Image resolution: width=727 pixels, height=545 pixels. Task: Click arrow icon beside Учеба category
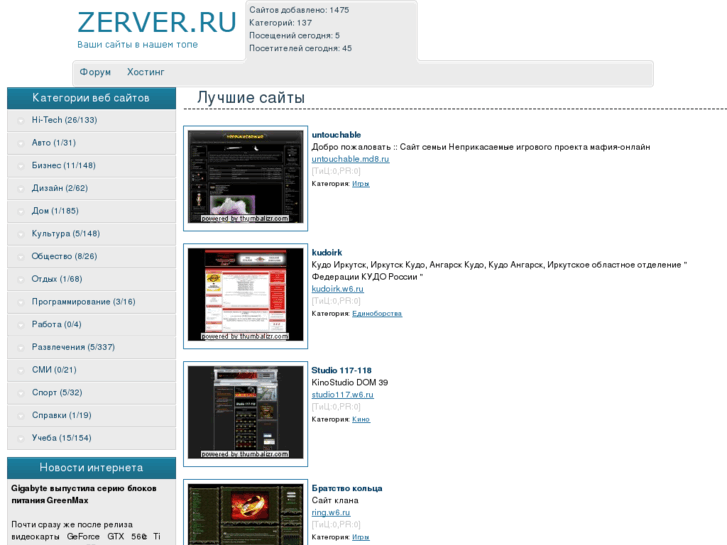coord(20,439)
